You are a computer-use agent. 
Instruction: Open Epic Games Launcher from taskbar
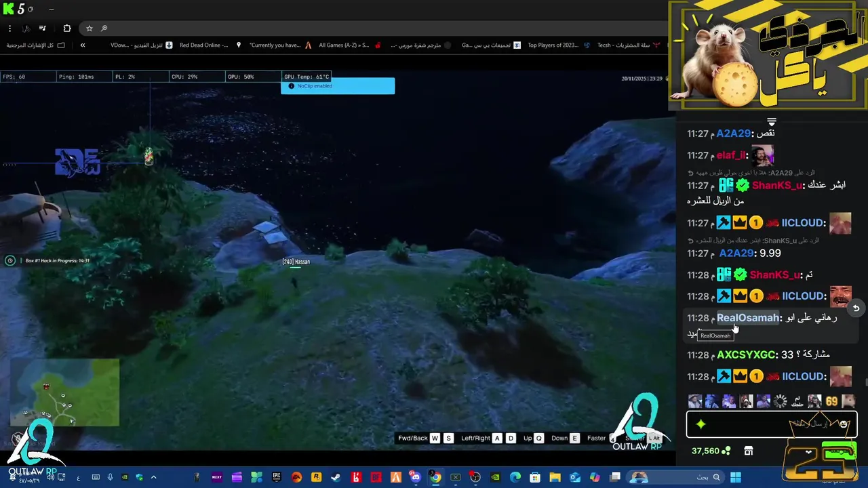tap(276, 478)
